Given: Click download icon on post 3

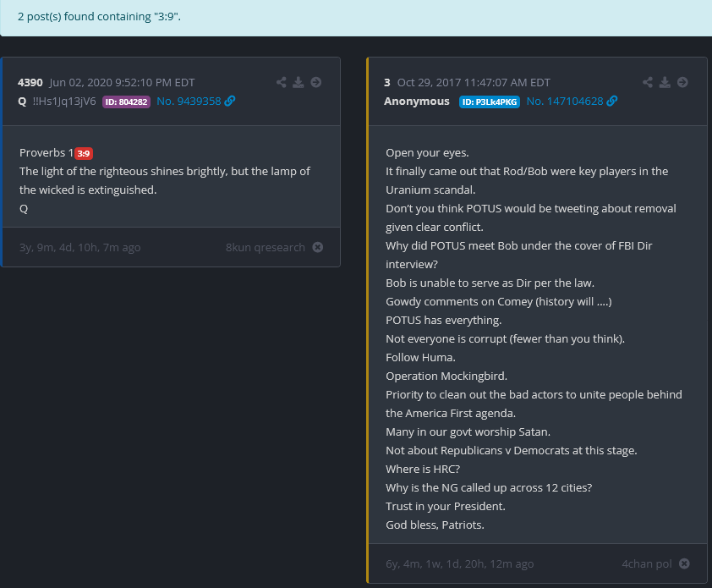Looking at the screenshot, I should pos(665,82).
